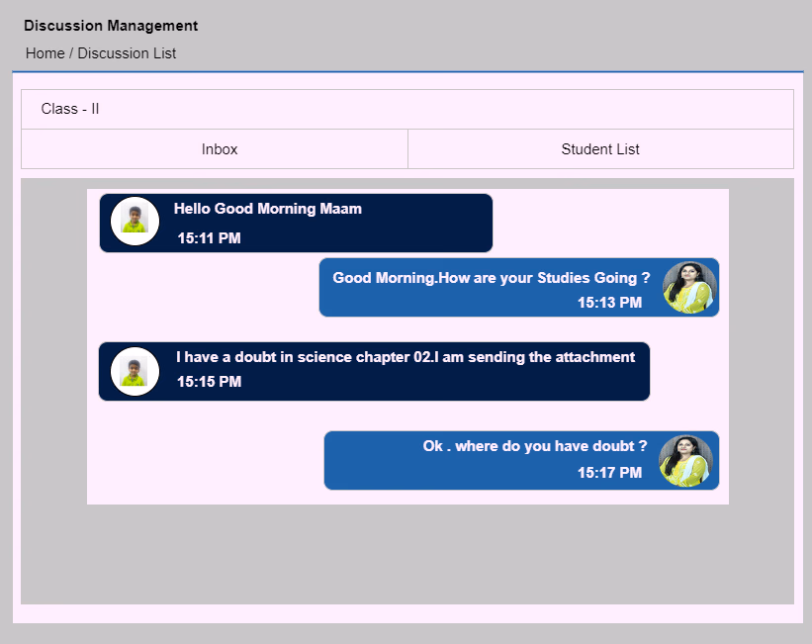Click the Discussion Management page title
This screenshot has height=644, width=812.
tap(111, 26)
